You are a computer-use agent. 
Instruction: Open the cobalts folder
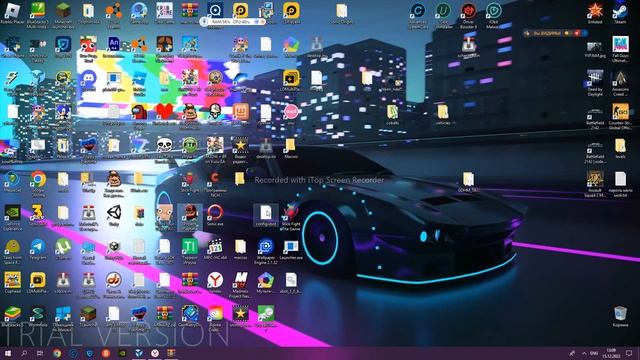click(x=392, y=111)
